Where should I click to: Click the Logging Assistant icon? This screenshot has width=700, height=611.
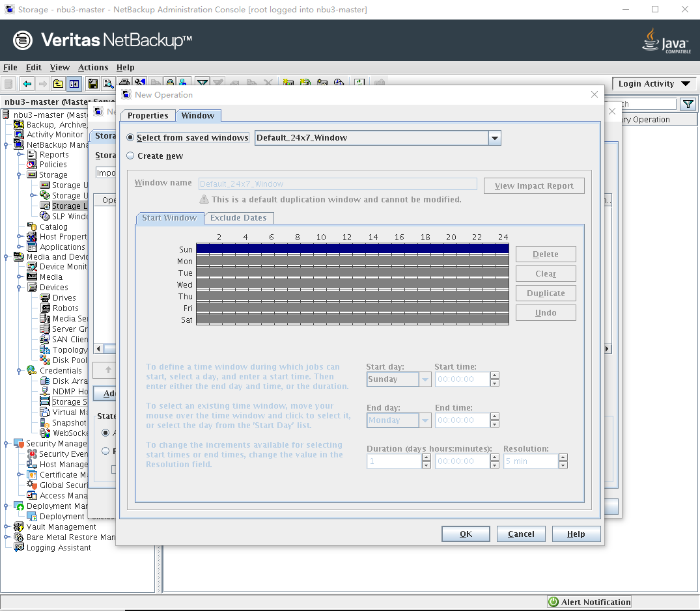tap(19, 548)
